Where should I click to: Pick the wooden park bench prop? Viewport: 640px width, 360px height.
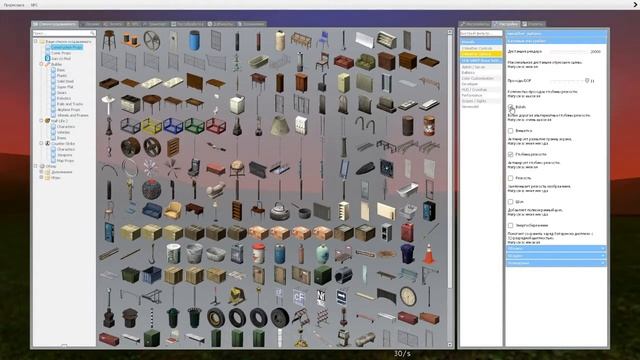coord(301,40)
